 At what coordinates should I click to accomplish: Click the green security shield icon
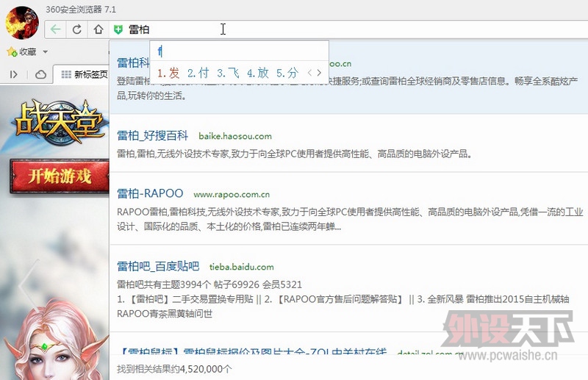point(118,29)
